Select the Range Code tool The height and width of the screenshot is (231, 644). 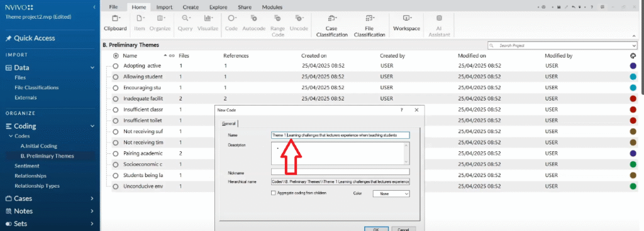(277, 26)
